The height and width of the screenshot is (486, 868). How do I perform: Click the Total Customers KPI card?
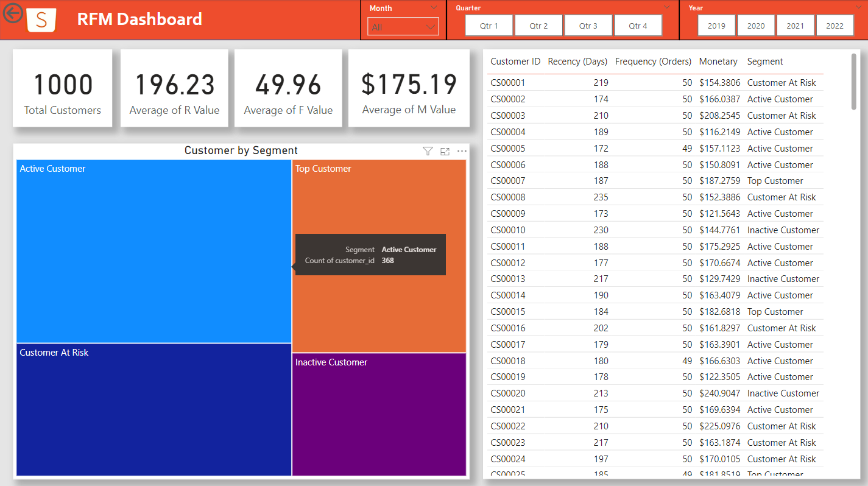click(x=62, y=88)
